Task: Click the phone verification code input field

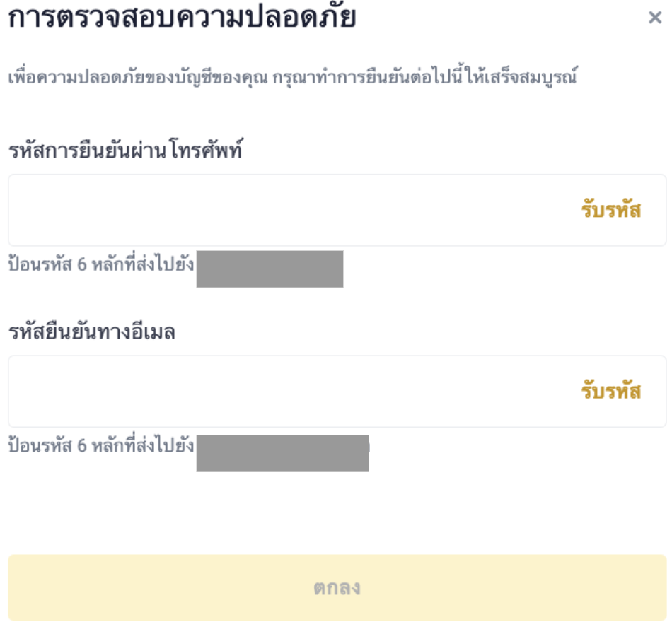Action: pyautogui.click(x=283, y=211)
